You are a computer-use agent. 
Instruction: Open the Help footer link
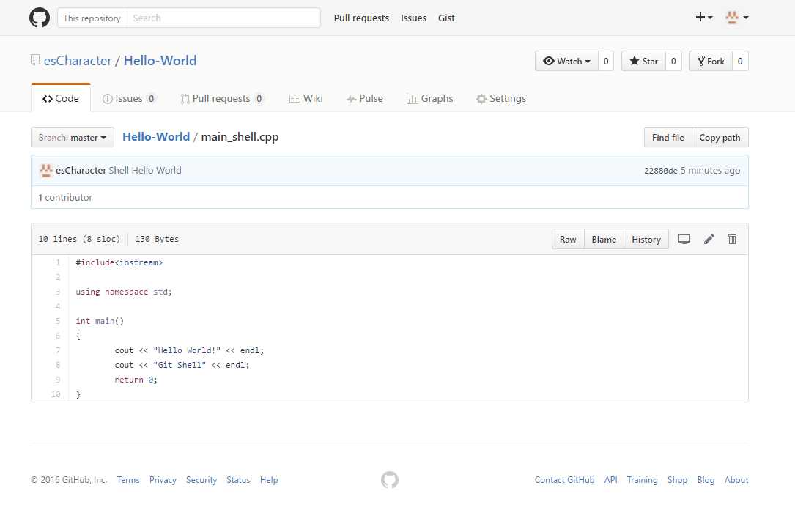[269, 480]
